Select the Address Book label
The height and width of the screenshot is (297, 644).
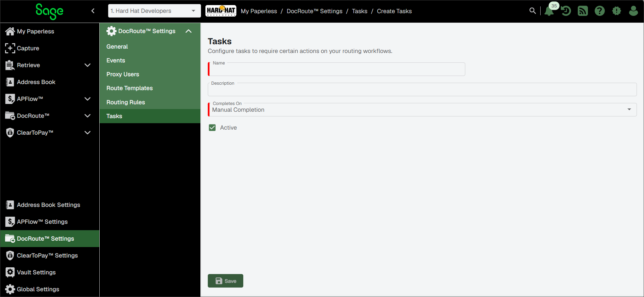[x=36, y=82]
